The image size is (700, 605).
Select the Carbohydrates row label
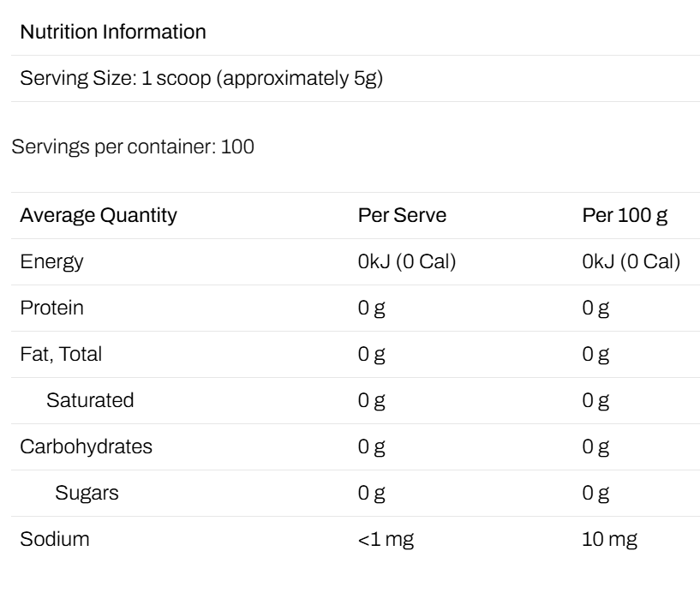coord(87,446)
